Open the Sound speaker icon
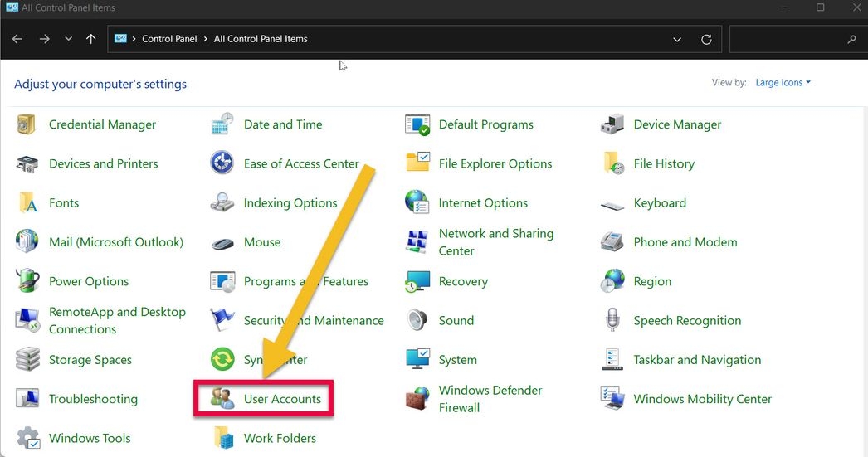This screenshot has height=457, width=868. point(417,320)
